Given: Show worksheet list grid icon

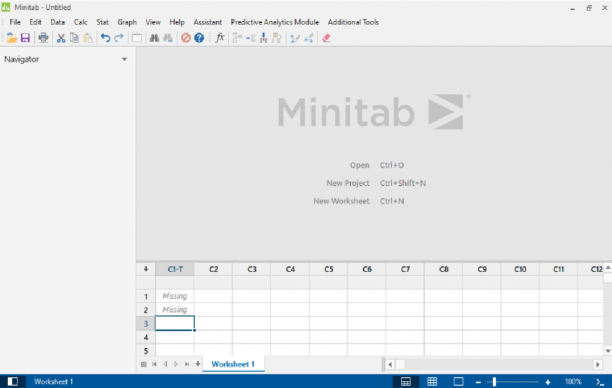Looking at the screenshot, I should click(x=144, y=364).
